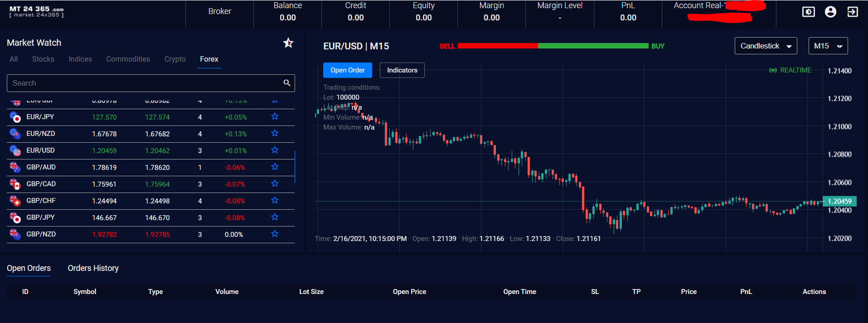This screenshot has height=323, width=868.
Task: Toggle favorite star for GBP/NZD
Action: [x=275, y=234]
